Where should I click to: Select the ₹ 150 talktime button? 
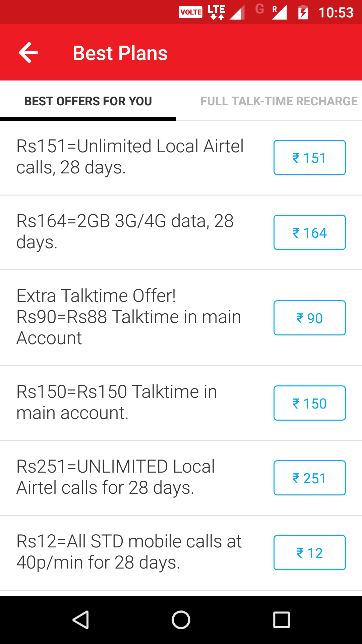[309, 403]
